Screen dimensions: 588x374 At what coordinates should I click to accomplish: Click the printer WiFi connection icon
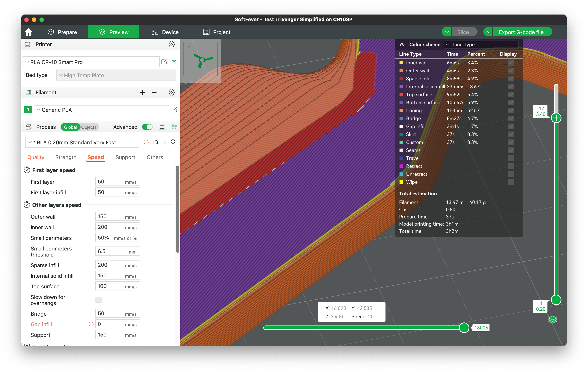(174, 62)
